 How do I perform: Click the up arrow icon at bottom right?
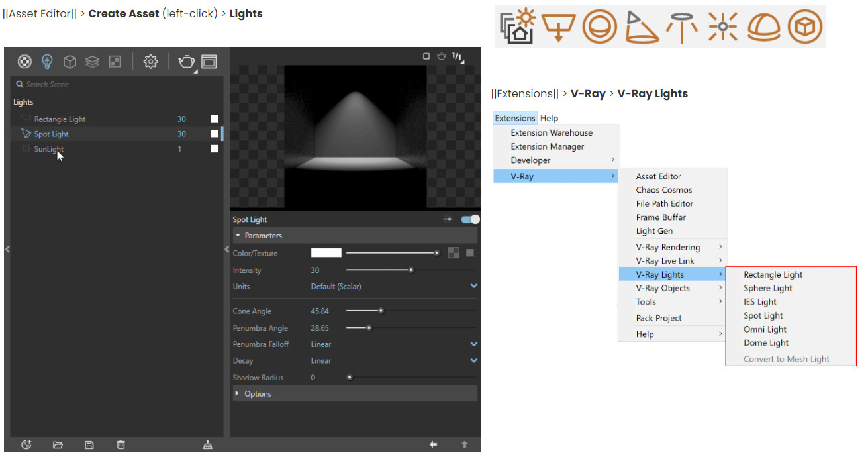(464, 445)
